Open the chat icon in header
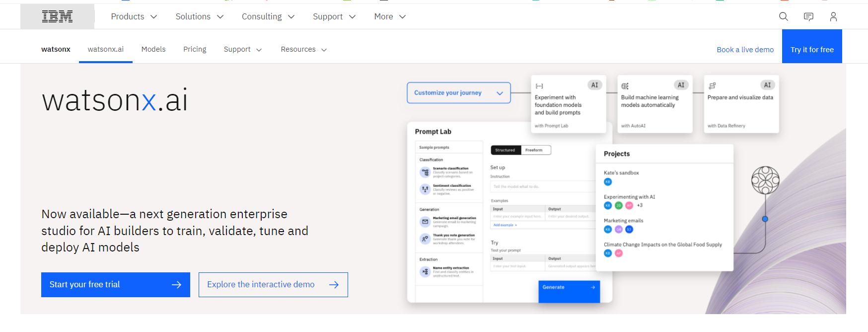Image resolution: width=868 pixels, height=332 pixels. click(x=808, y=16)
